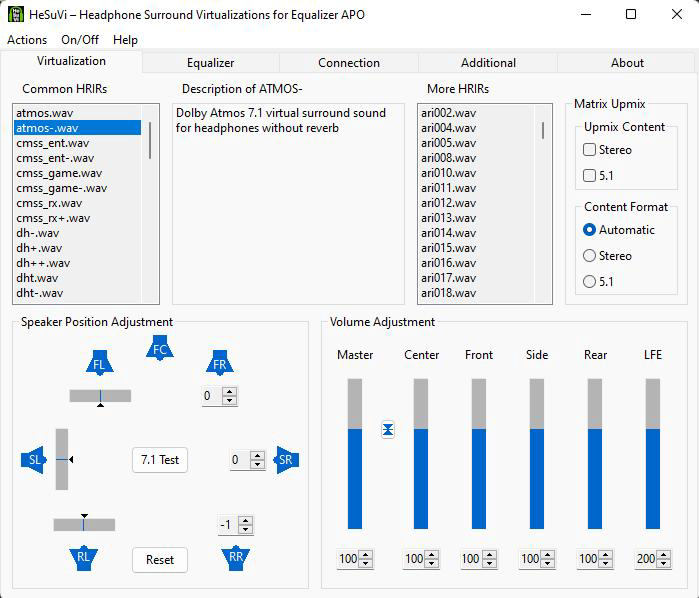This screenshot has width=699, height=598.
Task: Select atmos.wav in Common HRIRs
Action: [x=78, y=113]
